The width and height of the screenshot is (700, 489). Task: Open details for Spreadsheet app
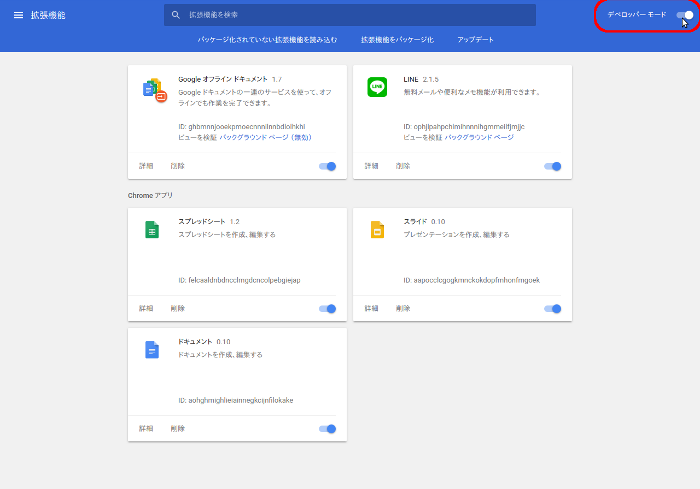pos(146,309)
